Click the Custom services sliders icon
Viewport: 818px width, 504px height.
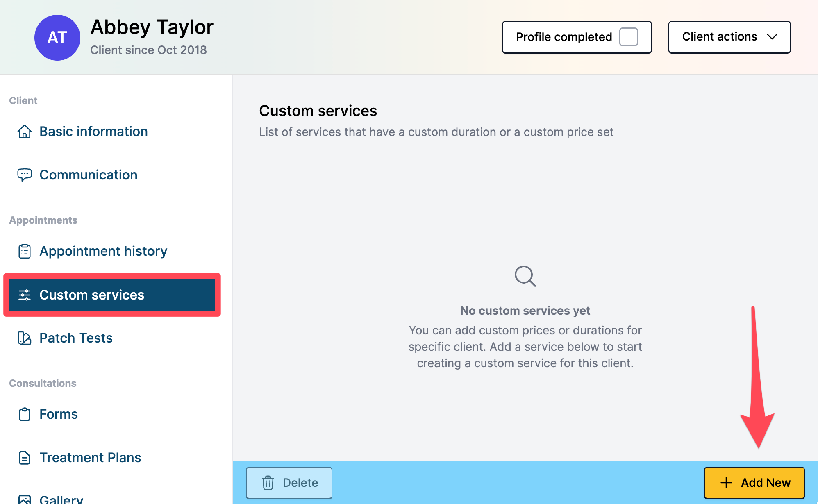click(25, 295)
